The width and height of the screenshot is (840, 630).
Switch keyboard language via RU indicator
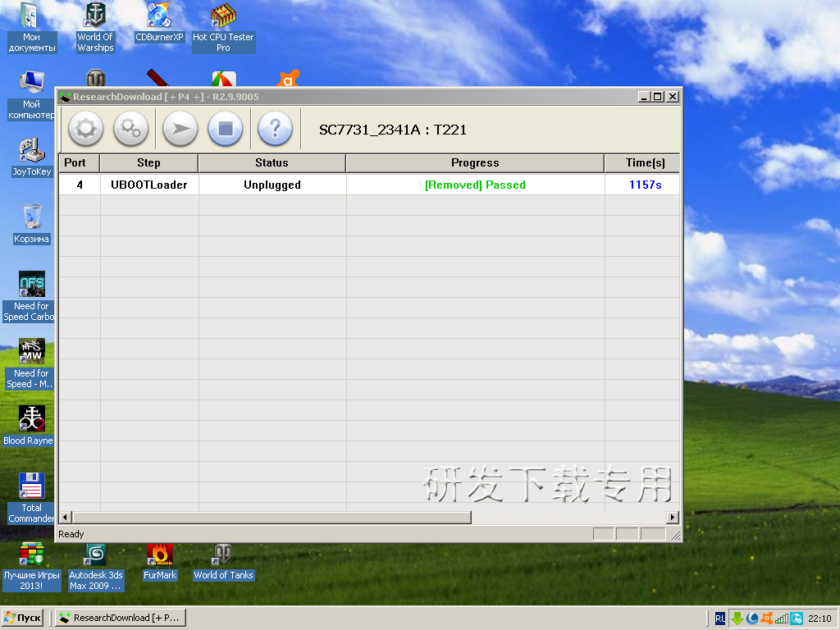tap(720, 619)
